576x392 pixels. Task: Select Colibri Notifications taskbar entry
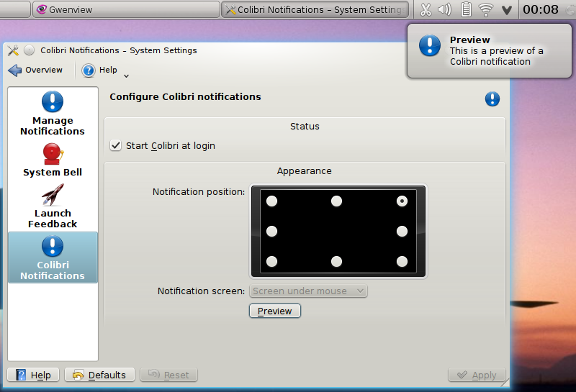[315, 9]
